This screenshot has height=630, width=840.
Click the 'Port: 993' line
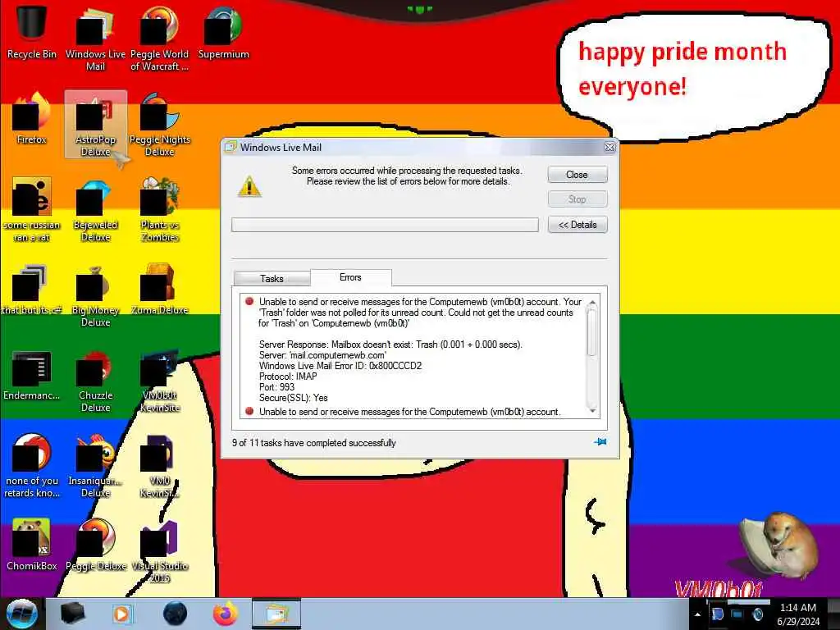276,387
